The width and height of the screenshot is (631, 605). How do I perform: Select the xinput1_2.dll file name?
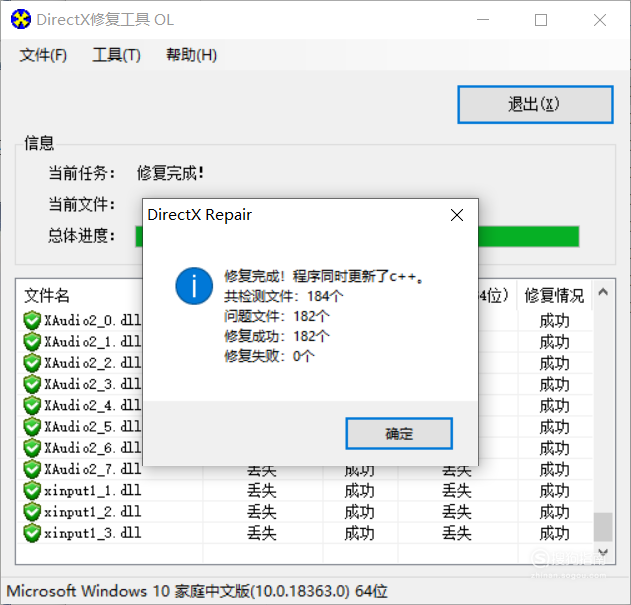click(93, 512)
